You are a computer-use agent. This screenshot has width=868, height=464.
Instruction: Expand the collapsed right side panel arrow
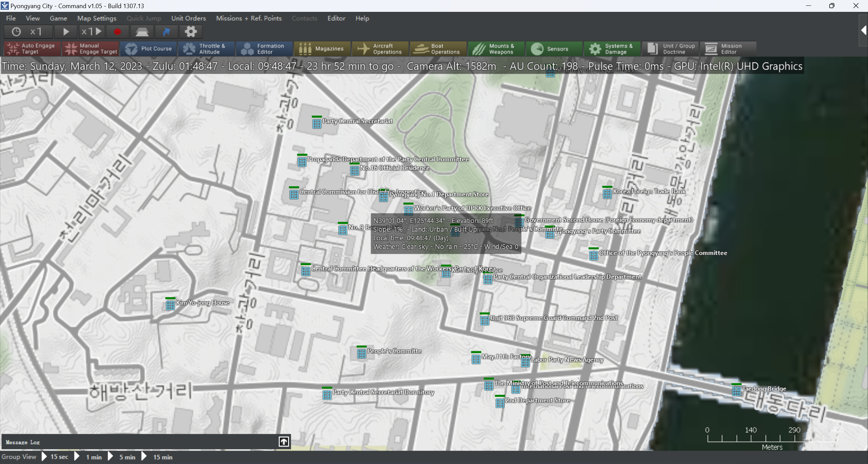coord(864,31)
